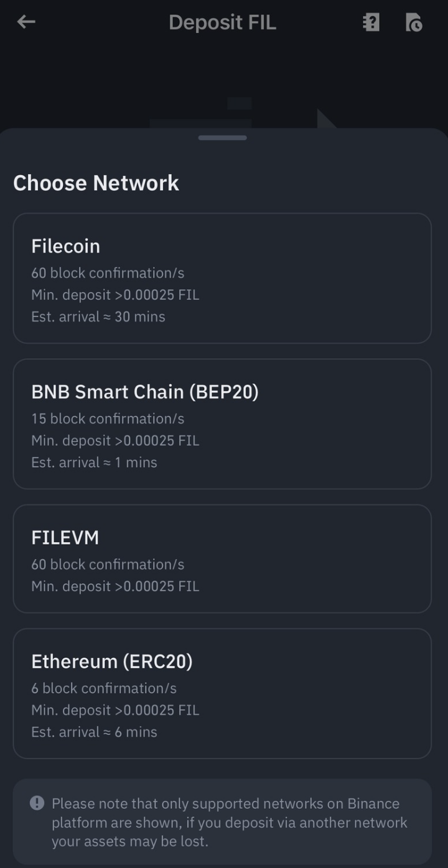Click the 15 block confirmation/s line

[x=108, y=418]
